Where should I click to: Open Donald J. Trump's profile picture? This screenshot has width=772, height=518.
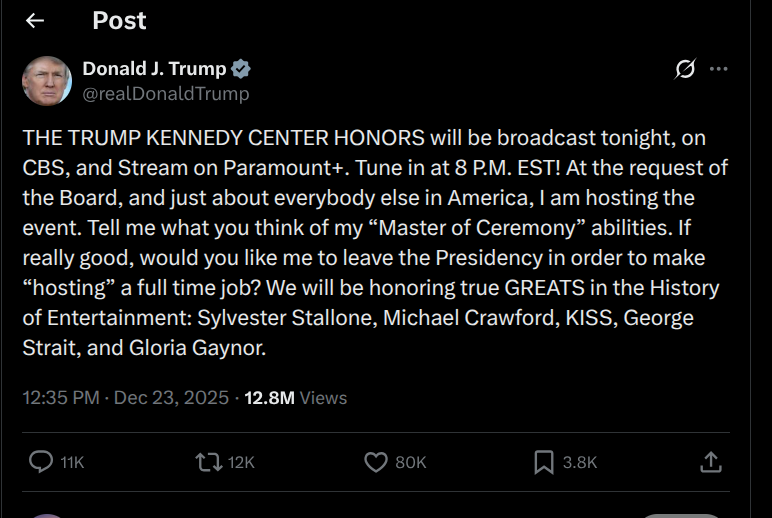click(x=46, y=81)
